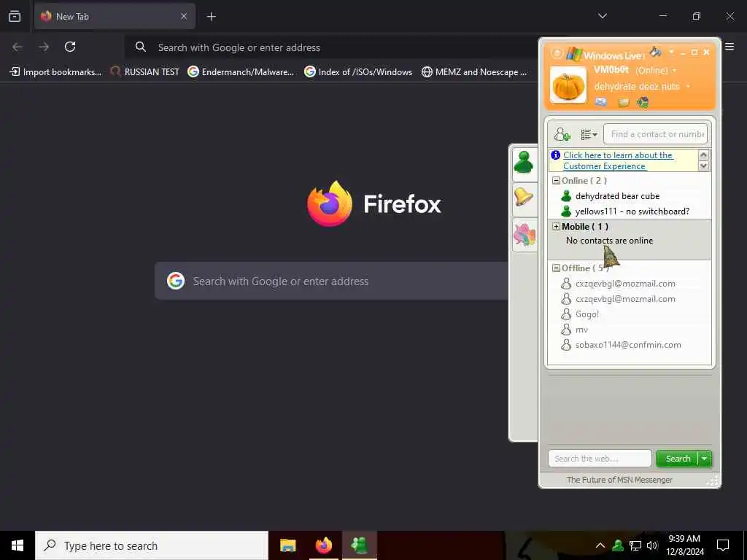Image resolution: width=747 pixels, height=560 pixels.
Task: Click the Find a contact search field
Action: (655, 134)
